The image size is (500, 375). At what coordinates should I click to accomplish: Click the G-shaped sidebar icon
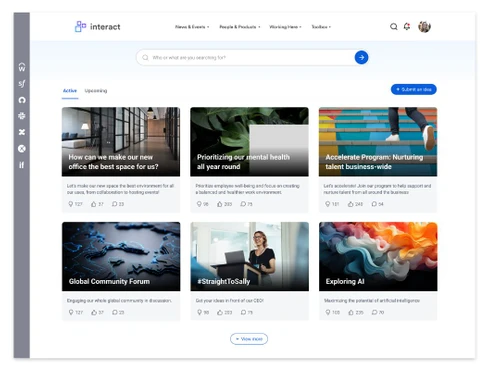(x=22, y=100)
